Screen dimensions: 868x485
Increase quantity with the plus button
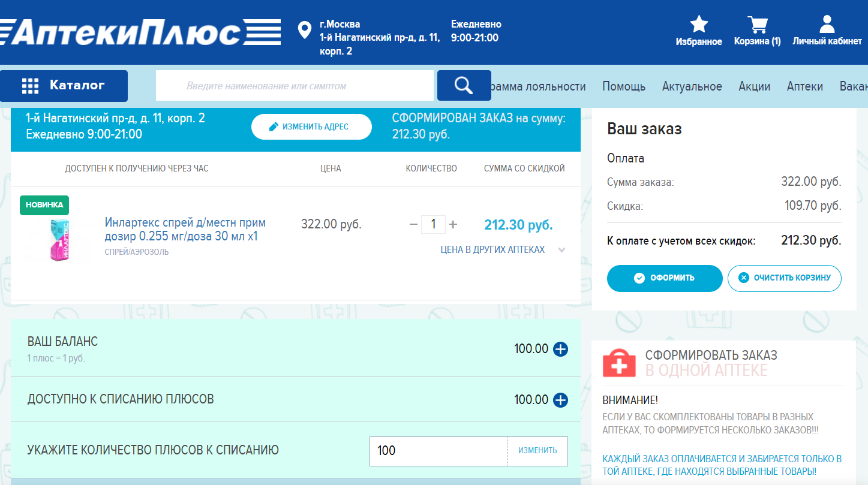(453, 225)
